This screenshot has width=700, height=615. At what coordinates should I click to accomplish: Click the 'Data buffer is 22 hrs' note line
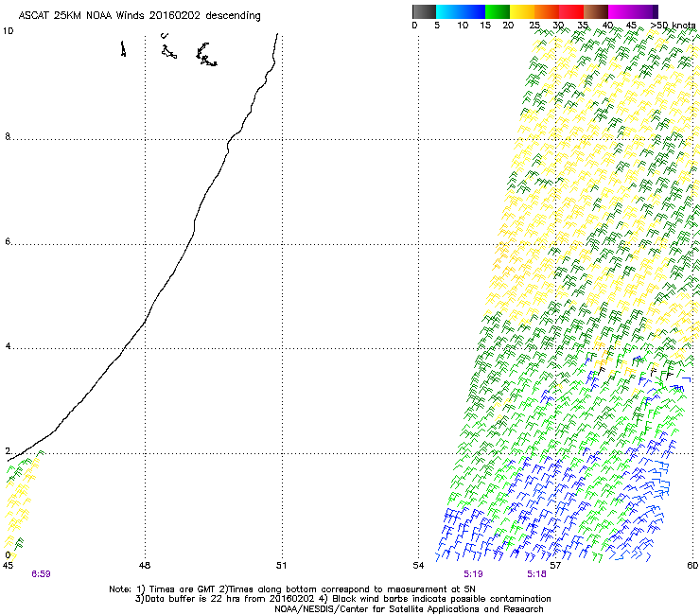click(342, 599)
